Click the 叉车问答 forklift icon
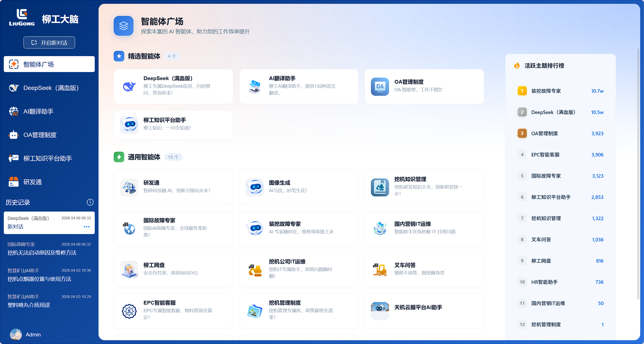This screenshot has height=344, width=644. pyautogui.click(x=380, y=270)
